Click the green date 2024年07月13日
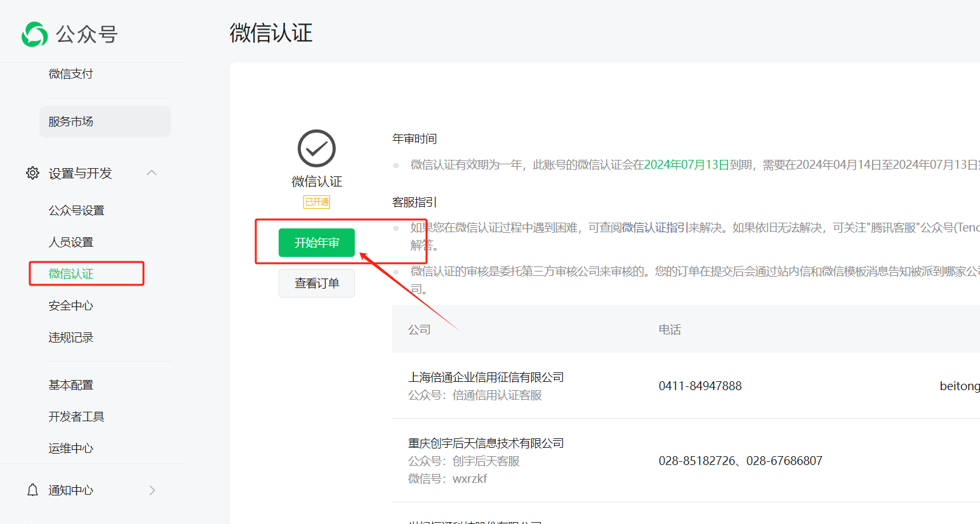 point(687,165)
